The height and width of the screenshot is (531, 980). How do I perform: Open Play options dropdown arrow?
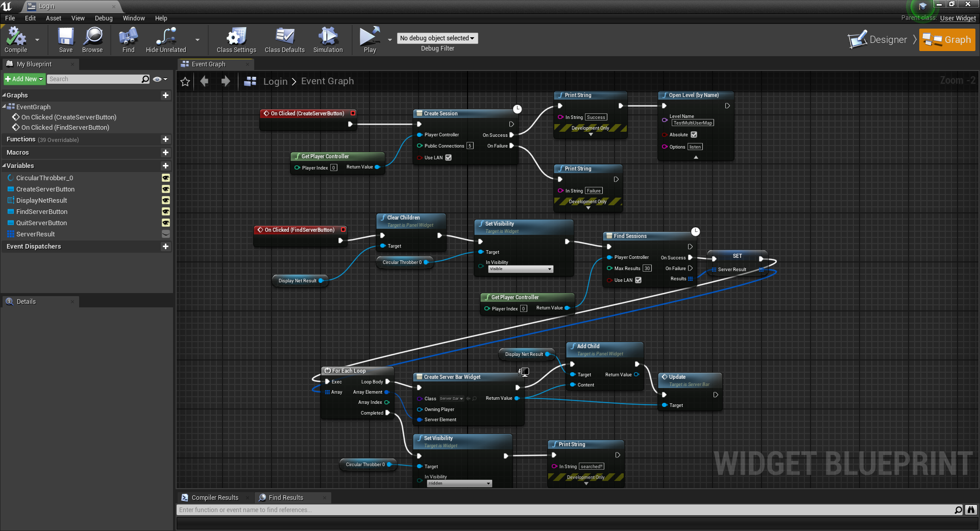tap(389, 39)
